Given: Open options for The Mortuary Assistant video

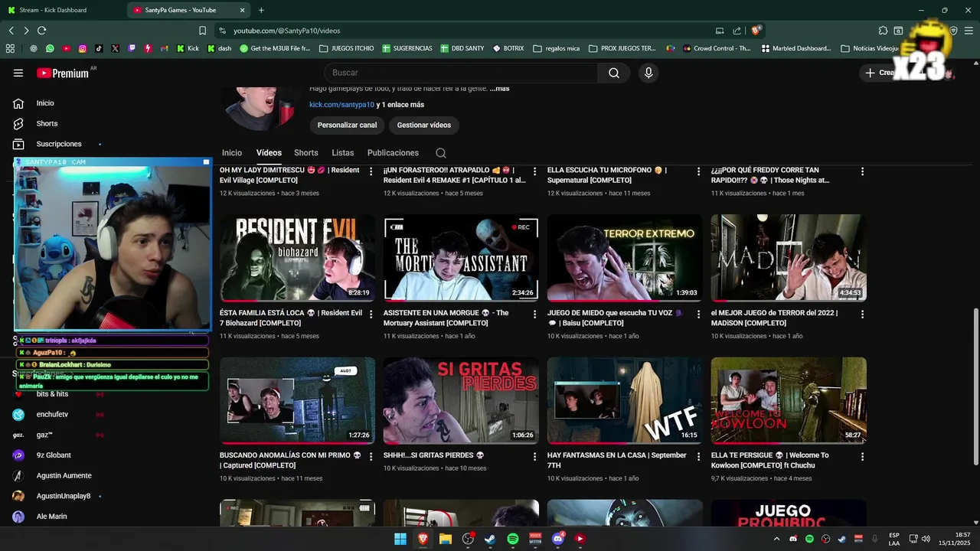Looking at the screenshot, I should coord(535,314).
